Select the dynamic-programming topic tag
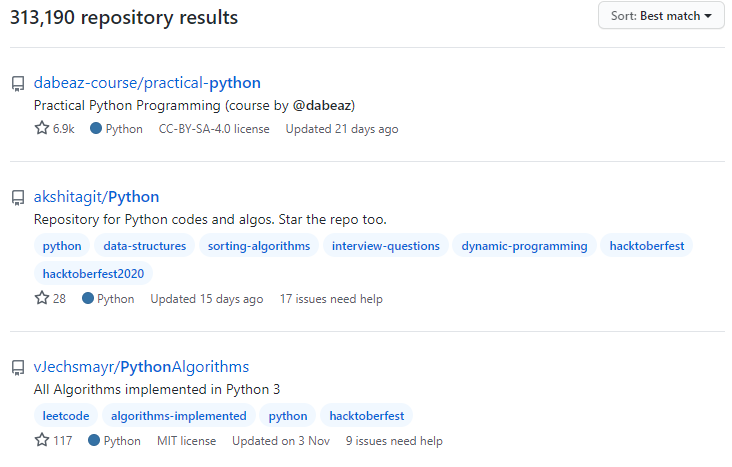Viewport: 732px width, 467px height. (524, 246)
